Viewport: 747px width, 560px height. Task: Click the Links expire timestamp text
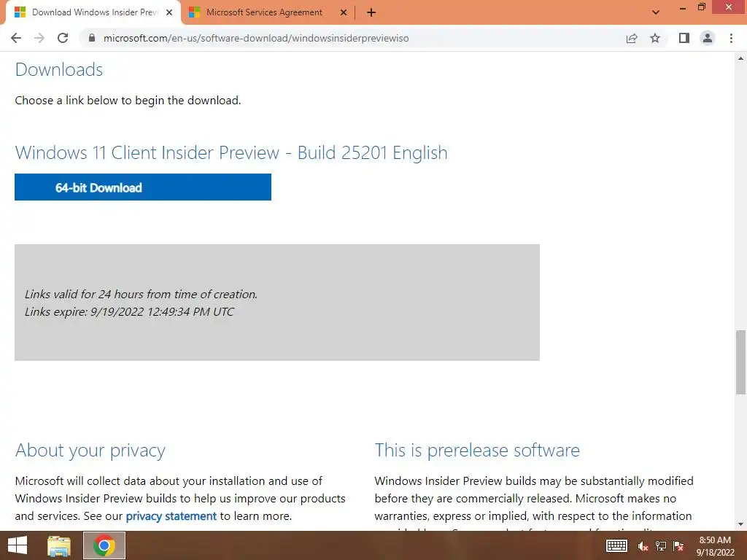(x=129, y=312)
